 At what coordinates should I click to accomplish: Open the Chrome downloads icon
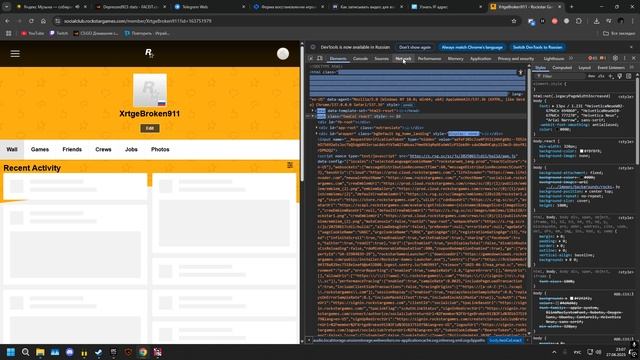point(596,21)
